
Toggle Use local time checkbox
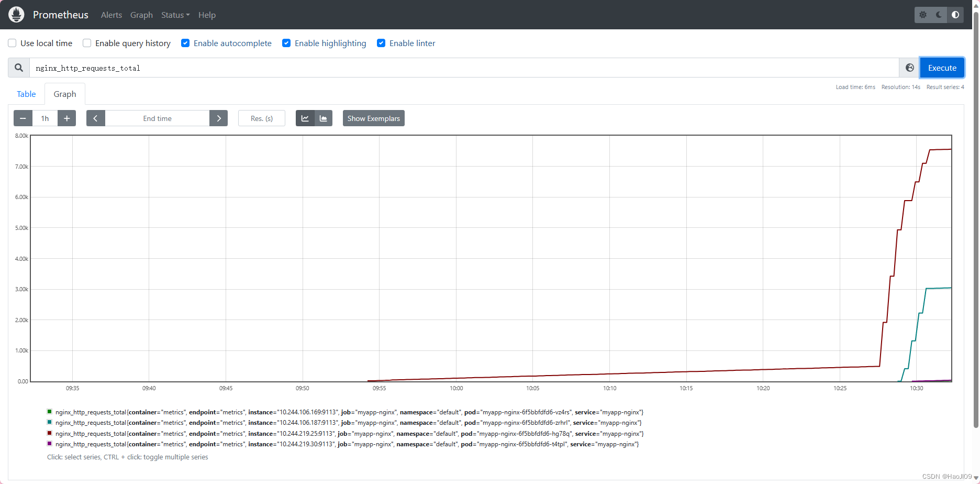pyautogui.click(x=12, y=43)
